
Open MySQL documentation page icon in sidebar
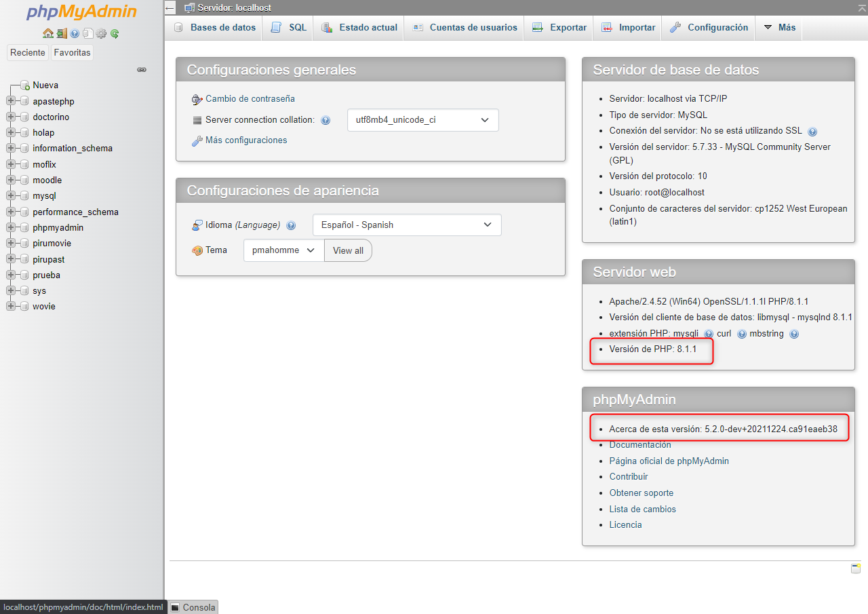88,33
